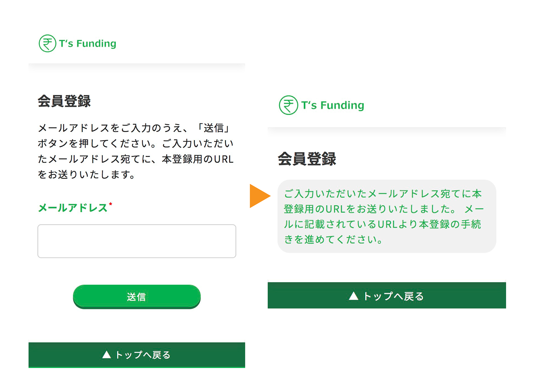Screen dimensions: 535x392
Task: Click the きを進めてください line in the confirmation message
Action: click(333, 239)
